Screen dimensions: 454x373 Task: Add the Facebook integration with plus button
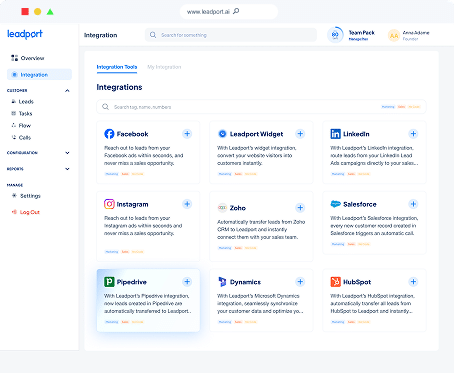coord(187,134)
